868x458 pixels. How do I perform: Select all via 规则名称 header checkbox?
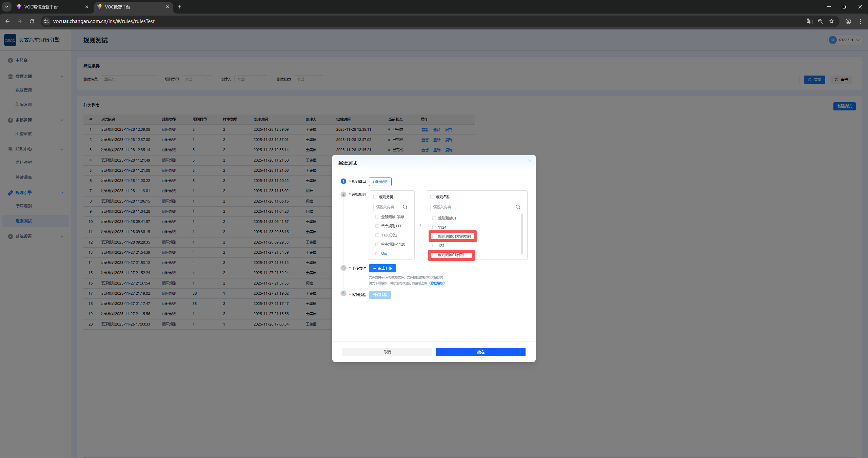(432, 197)
